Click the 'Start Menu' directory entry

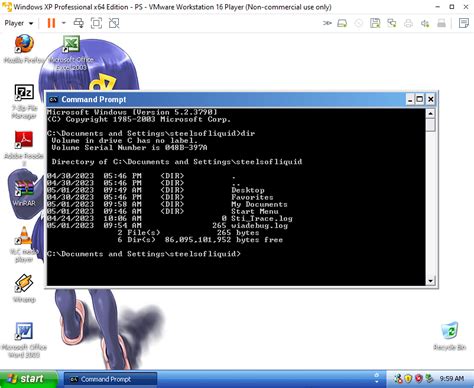pos(255,211)
